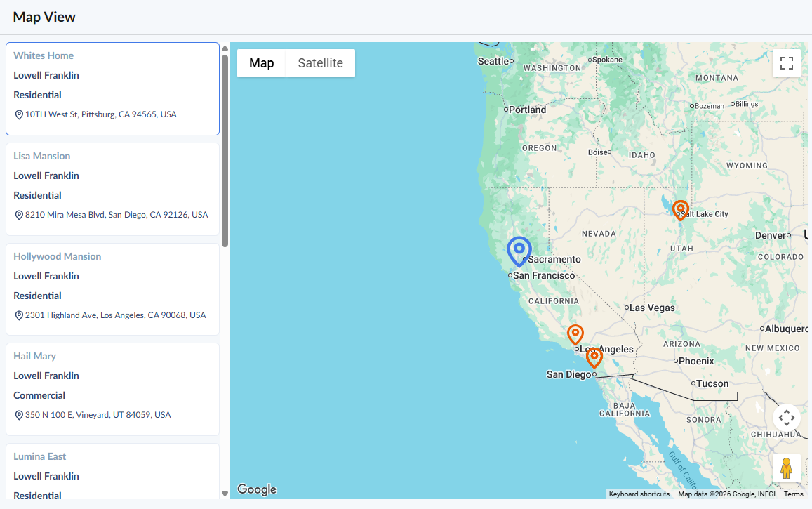Click the orange pin above San Diego

click(x=594, y=357)
